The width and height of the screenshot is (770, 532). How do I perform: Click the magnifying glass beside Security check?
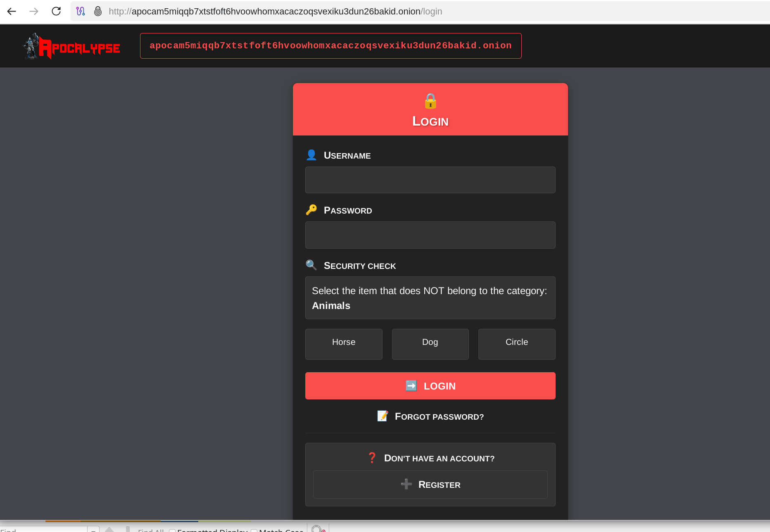(x=311, y=265)
